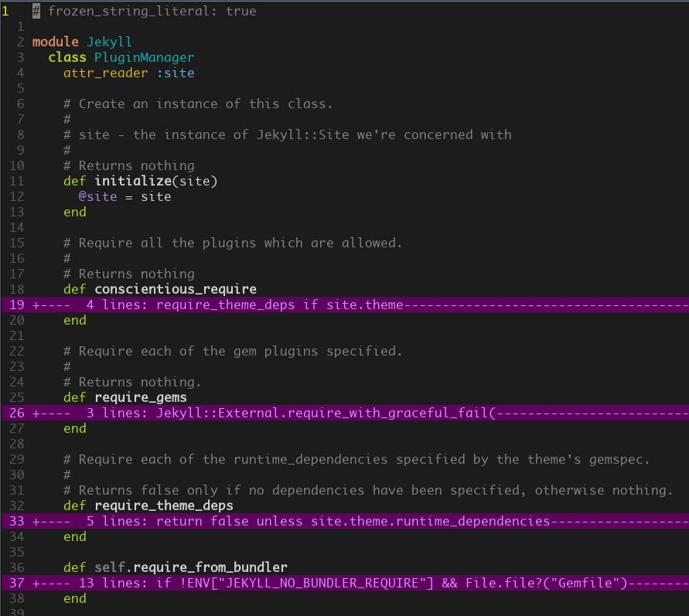The height and width of the screenshot is (616, 689).
Task: Expand the folded conscientious_require body
Action: click(345, 305)
